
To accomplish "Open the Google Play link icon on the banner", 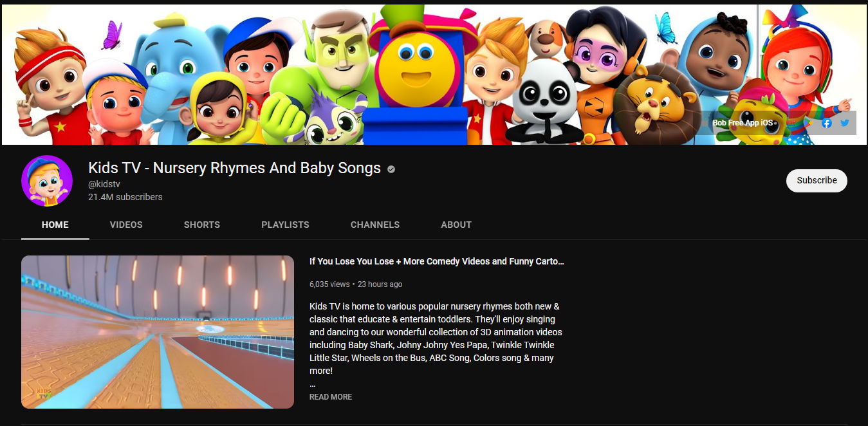I will 808,123.
